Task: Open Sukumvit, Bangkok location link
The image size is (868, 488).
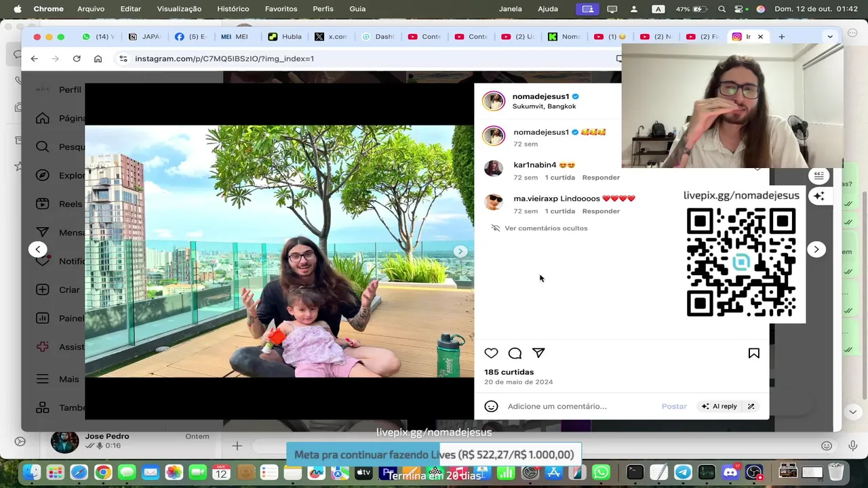Action: click(x=544, y=106)
